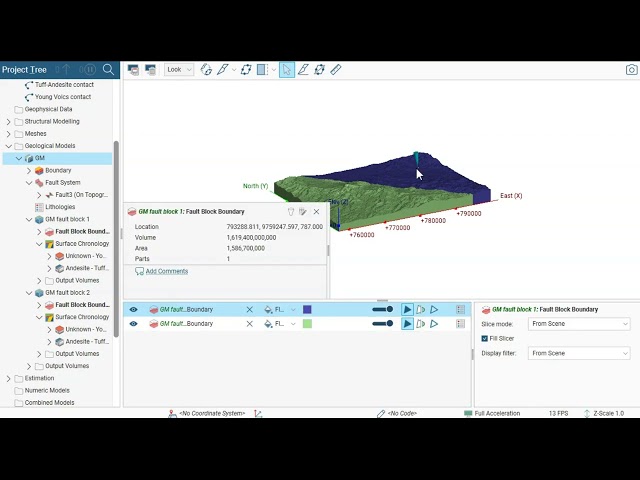Open the FL. colouring dropdown in blue-swatch row
This screenshot has height=480, width=640.
285,310
